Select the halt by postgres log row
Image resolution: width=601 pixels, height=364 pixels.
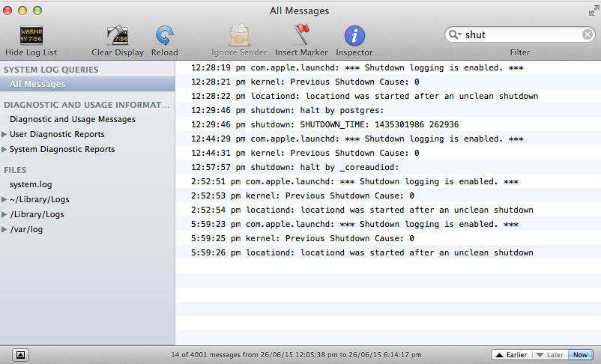click(x=388, y=110)
